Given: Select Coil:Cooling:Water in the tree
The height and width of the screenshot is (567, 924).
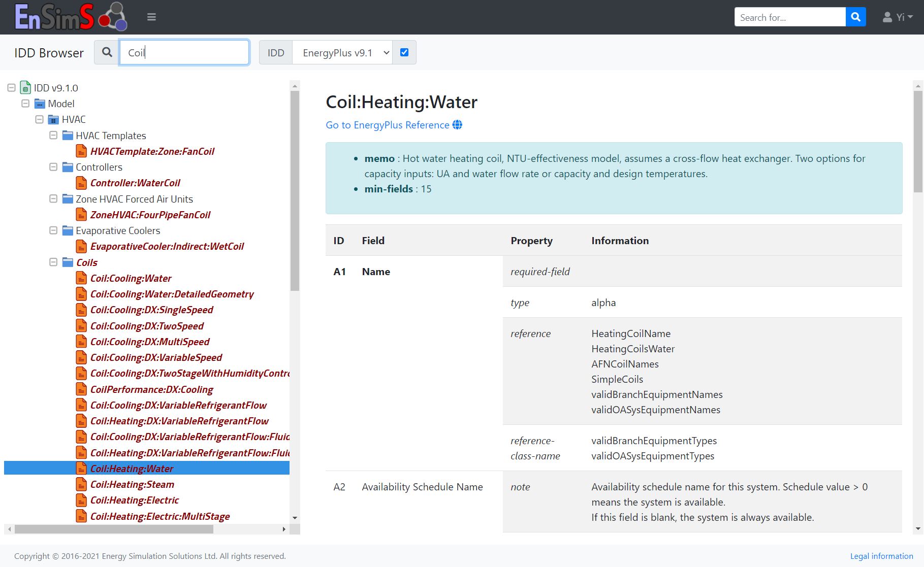Looking at the screenshot, I should click(131, 278).
